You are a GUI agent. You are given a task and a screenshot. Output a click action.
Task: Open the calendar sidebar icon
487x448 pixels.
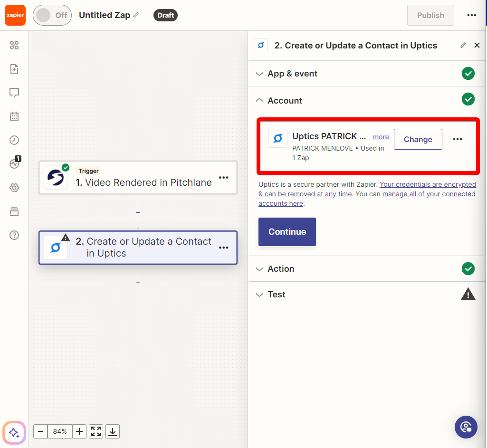[14, 116]
